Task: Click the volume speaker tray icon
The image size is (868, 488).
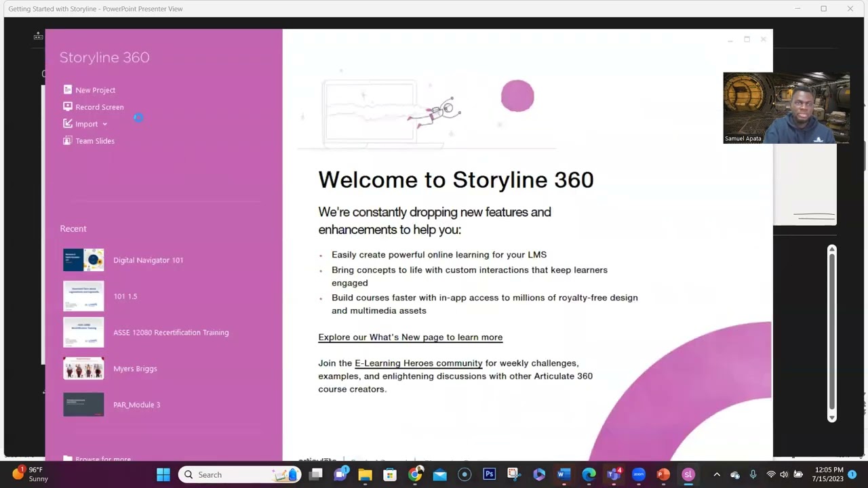Action: pos(785,474)
